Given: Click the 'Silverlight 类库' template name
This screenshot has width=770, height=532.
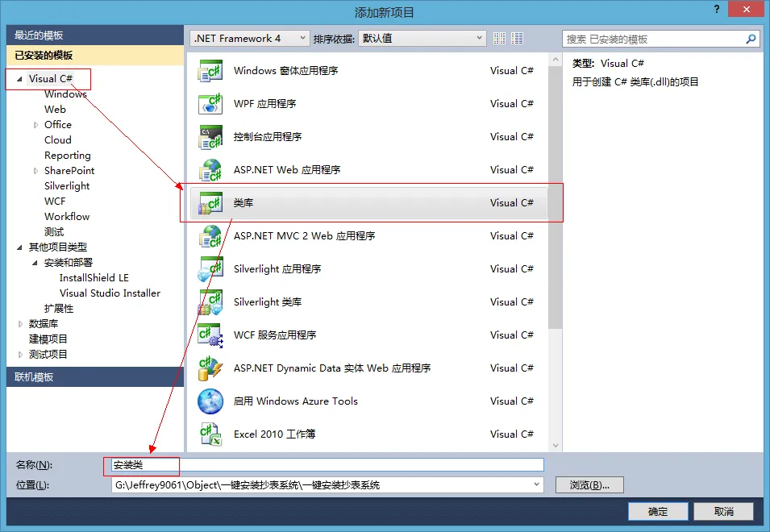Looking at the screenshot, I should click(x=268, y=301).
